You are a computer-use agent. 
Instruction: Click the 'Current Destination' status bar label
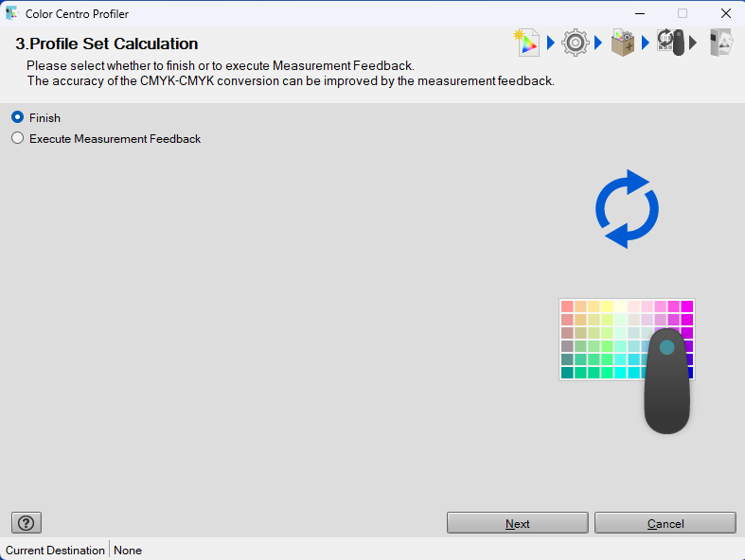(x=55, y=550)
